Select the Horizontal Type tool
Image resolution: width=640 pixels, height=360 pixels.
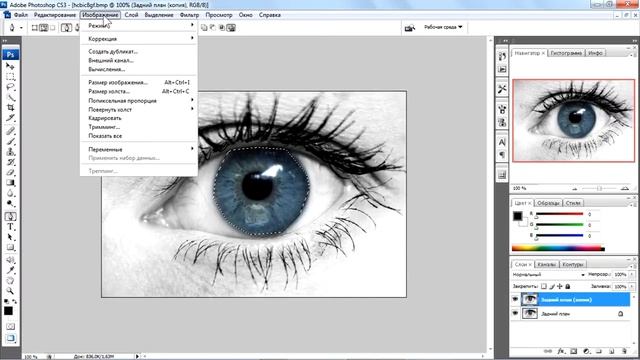point(10,227)
